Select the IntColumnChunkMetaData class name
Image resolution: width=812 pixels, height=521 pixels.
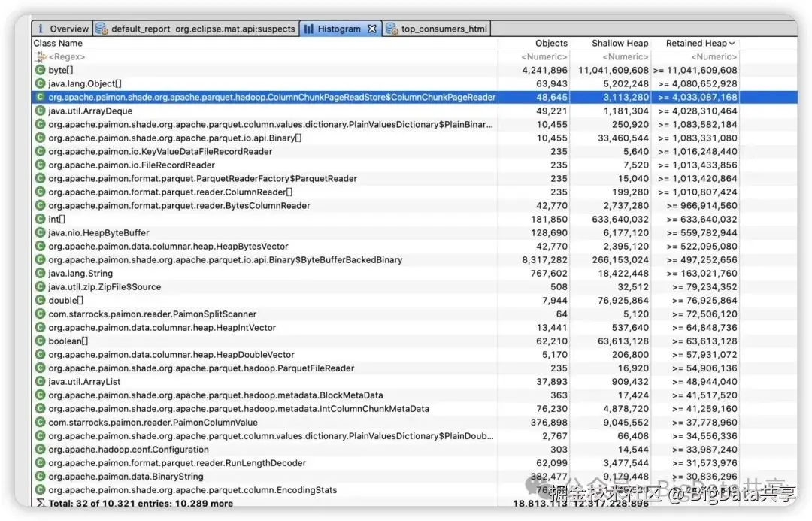click(239, 409)
